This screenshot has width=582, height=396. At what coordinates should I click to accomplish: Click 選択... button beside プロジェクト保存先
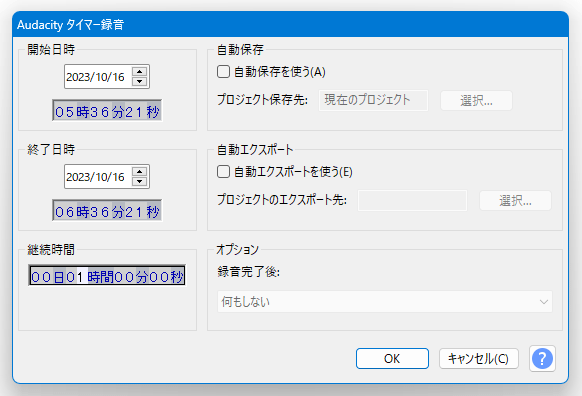476,101
